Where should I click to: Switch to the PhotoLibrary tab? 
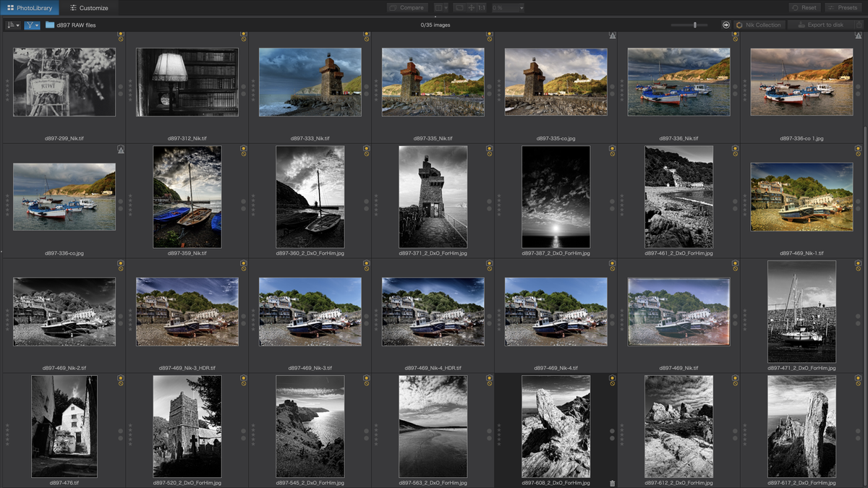(30, 8)
